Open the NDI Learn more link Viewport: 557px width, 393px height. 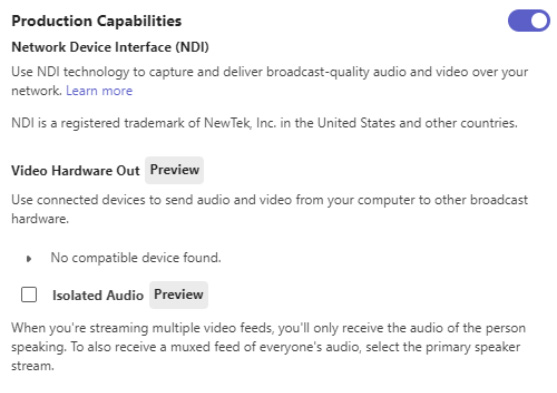tap(99, 91)
